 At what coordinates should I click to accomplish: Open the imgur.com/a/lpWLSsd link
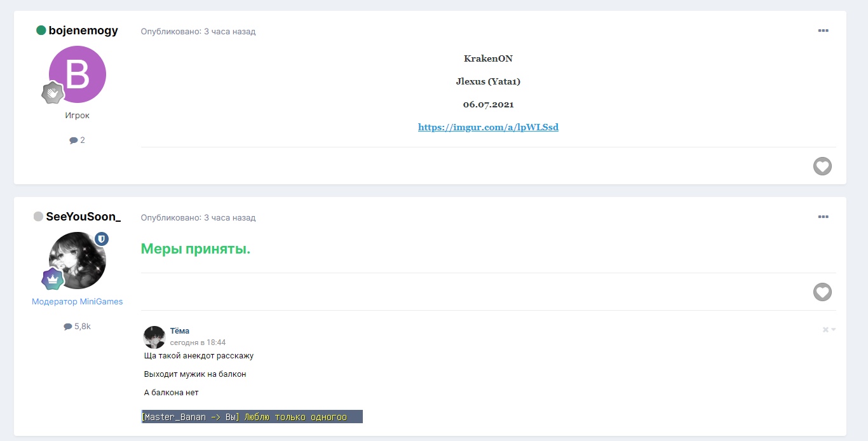[x=488, y=127]
